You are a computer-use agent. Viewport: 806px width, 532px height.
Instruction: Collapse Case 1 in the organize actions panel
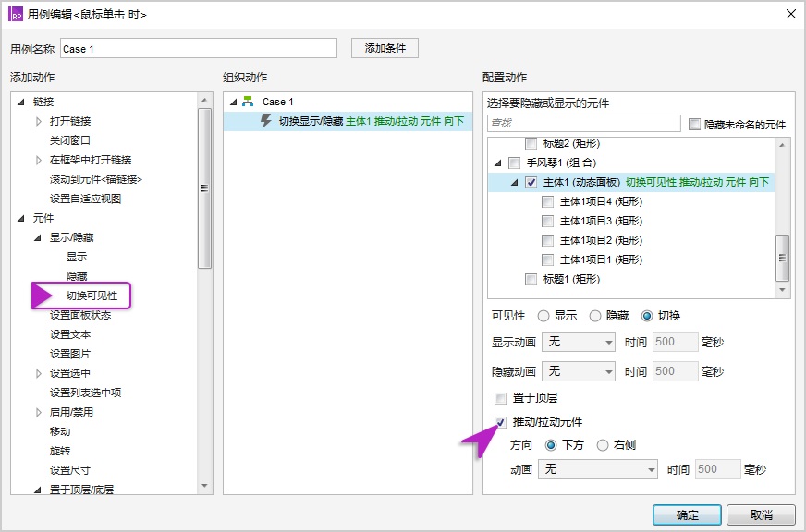click(x=233, y=102)
